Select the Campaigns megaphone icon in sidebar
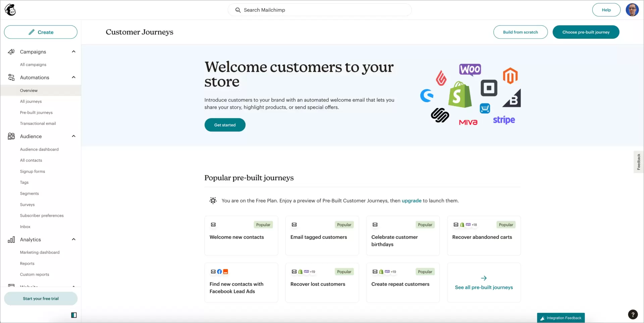 (x=11, y=52)
